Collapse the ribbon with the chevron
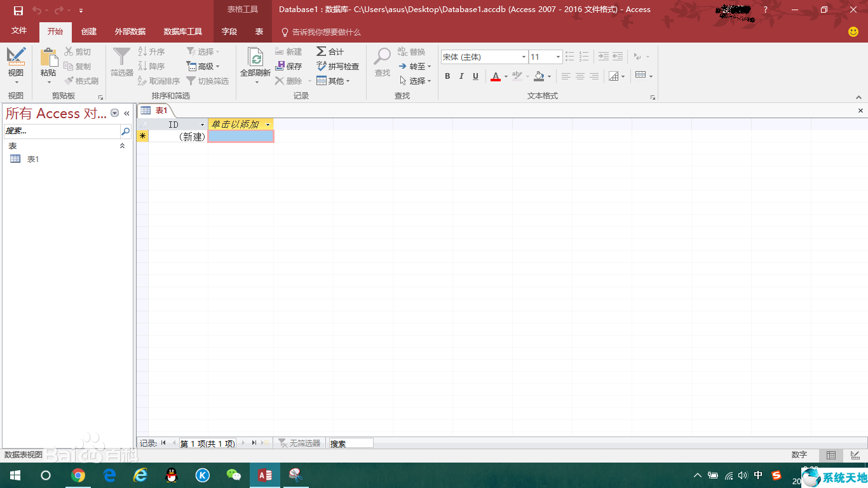 click(859, 97)
